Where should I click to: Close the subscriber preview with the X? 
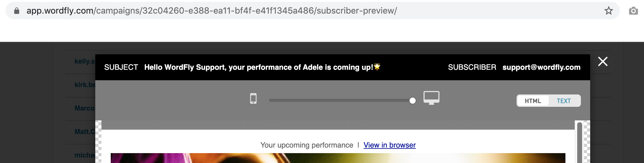coord(603,61)
